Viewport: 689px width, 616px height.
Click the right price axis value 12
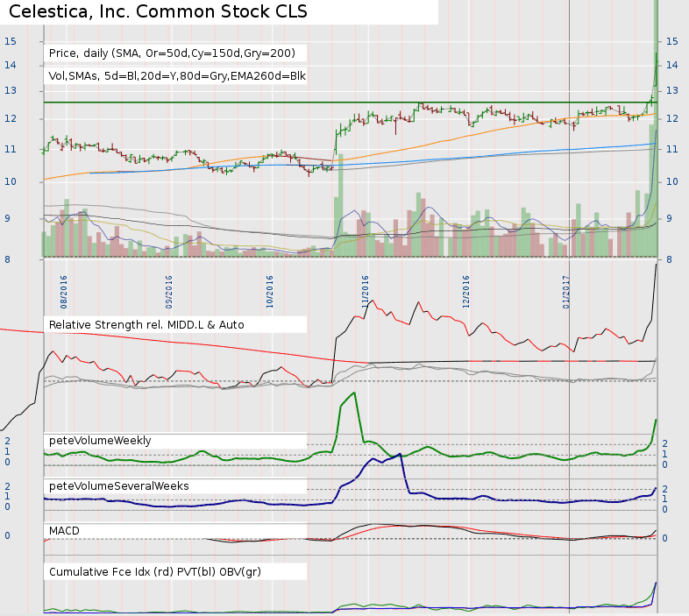(x=671, y=118)
